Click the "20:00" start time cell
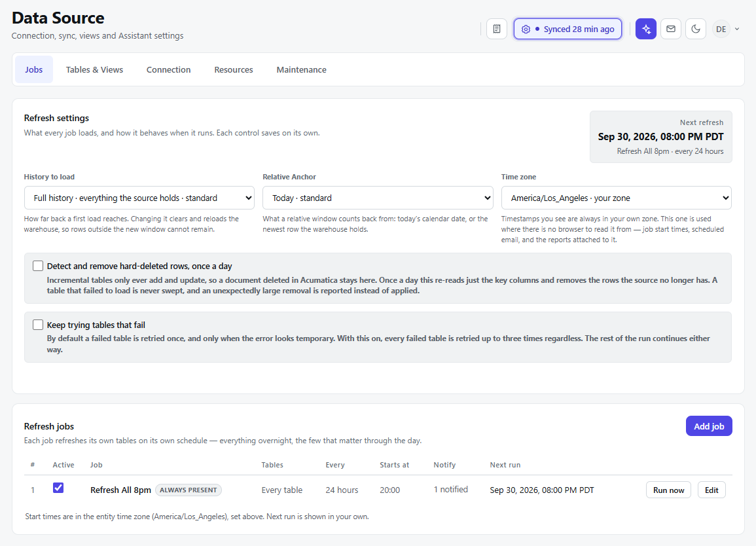The width and height of the screenshot is (756, 546). (x=389, y=490)
